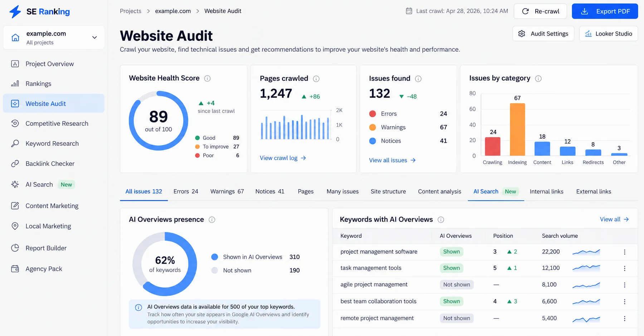Click the SE Ranking lightning logo
Screen dimensions: 644x336
[15, 11]
